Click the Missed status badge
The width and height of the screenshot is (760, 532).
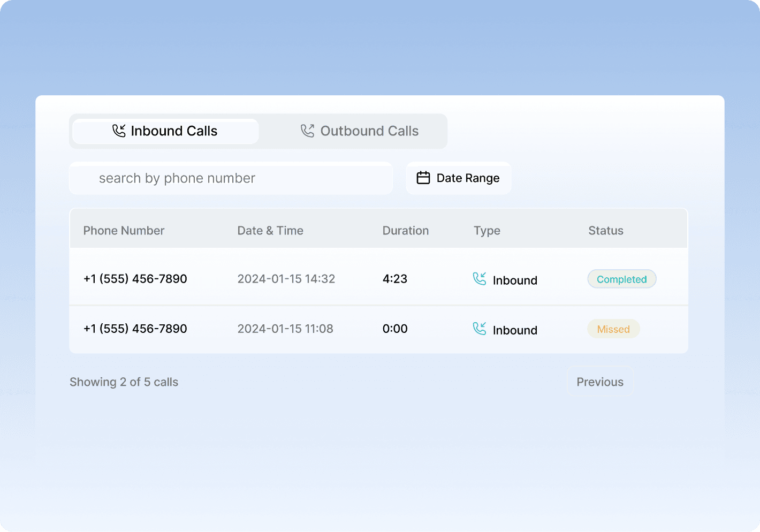(613, 329)
